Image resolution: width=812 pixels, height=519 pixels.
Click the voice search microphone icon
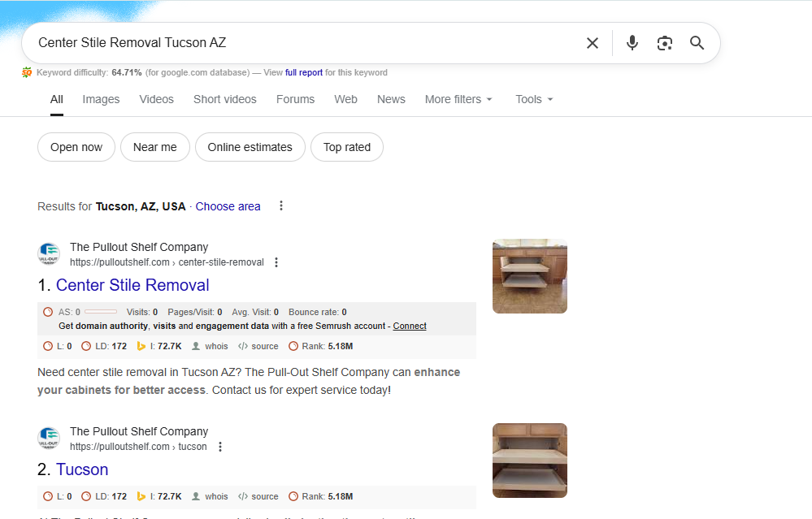[632, 43]
